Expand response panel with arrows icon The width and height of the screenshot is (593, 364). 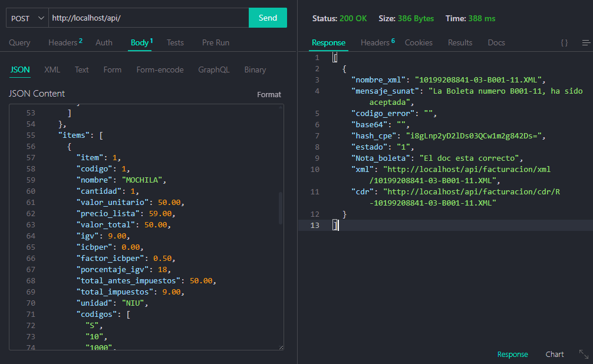[584, 354]
